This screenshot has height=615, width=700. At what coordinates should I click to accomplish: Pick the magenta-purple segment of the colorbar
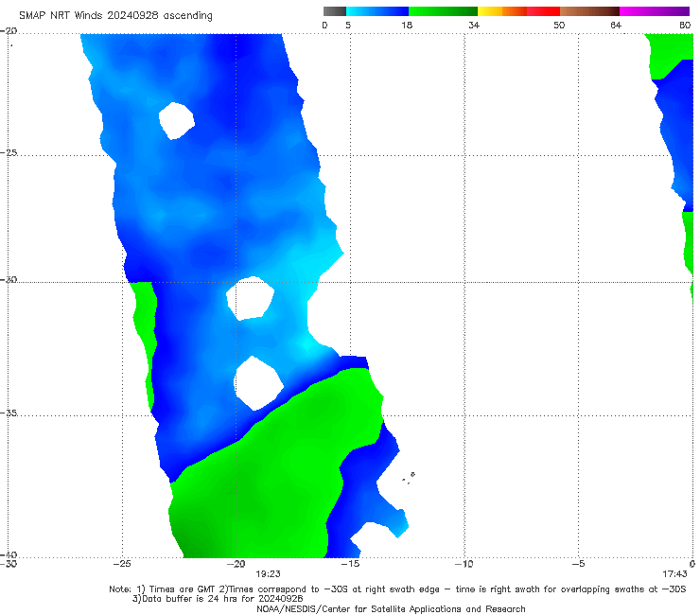pyautogui.click(x=655, y=11)
